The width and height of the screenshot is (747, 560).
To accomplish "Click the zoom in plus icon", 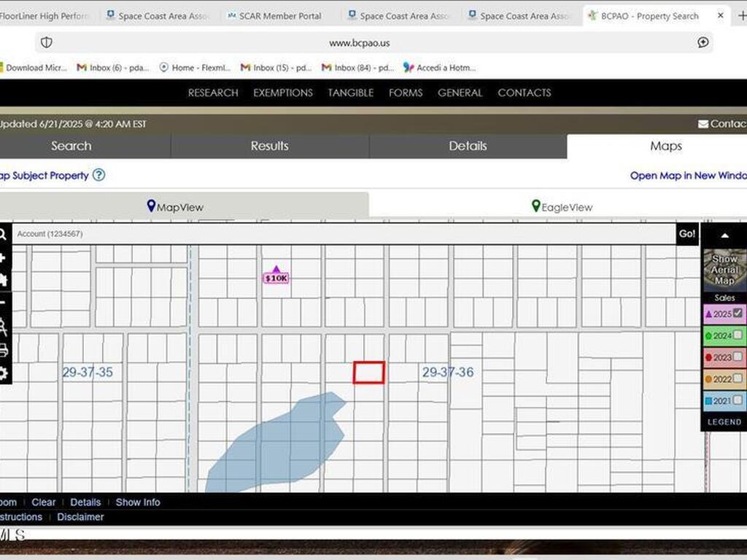I will (x=4, y=257).
